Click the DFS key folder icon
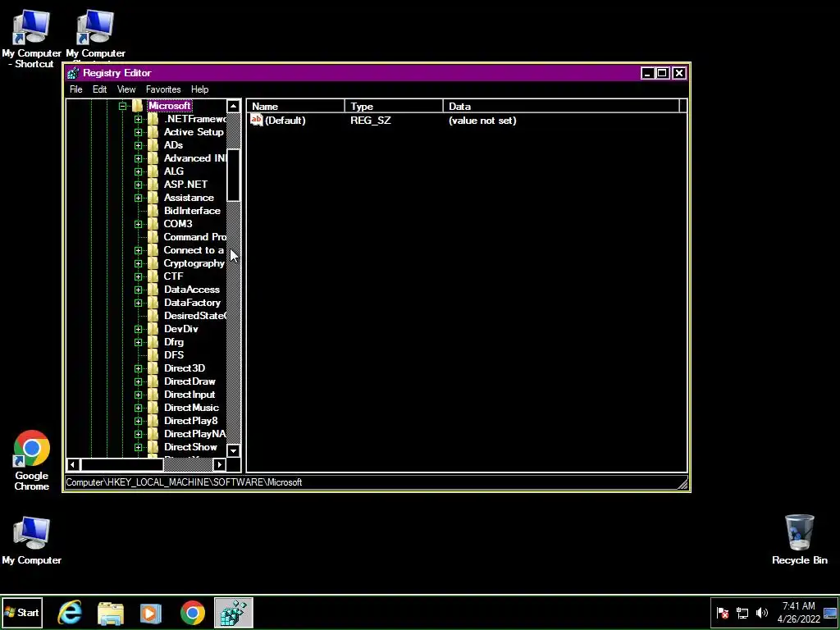Viewport: 840px width, 630px height. tap(153, 355)
